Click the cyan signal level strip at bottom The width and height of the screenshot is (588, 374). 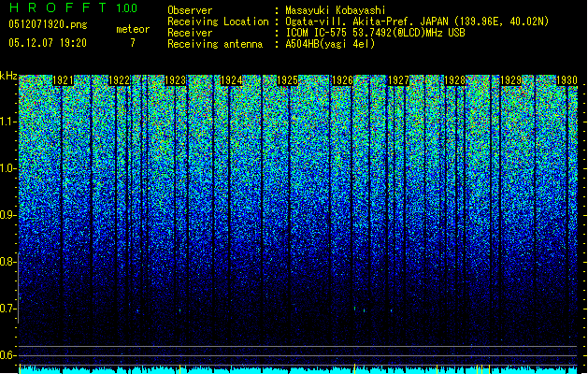tap(298, 370)
